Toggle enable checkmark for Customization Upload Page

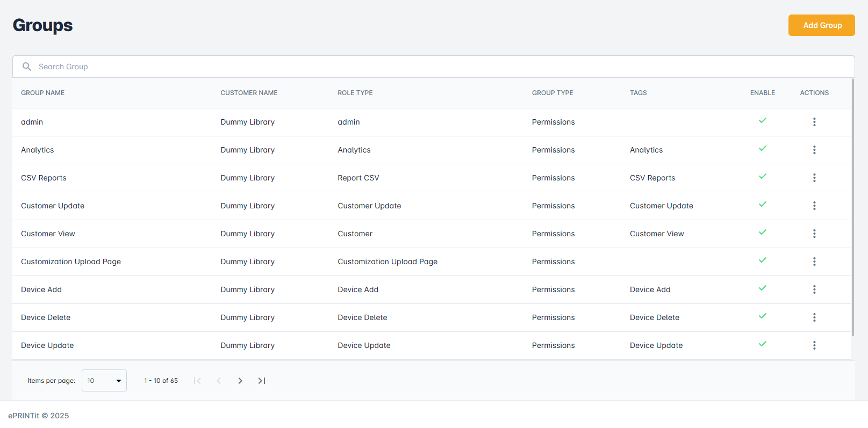(762, 260)
